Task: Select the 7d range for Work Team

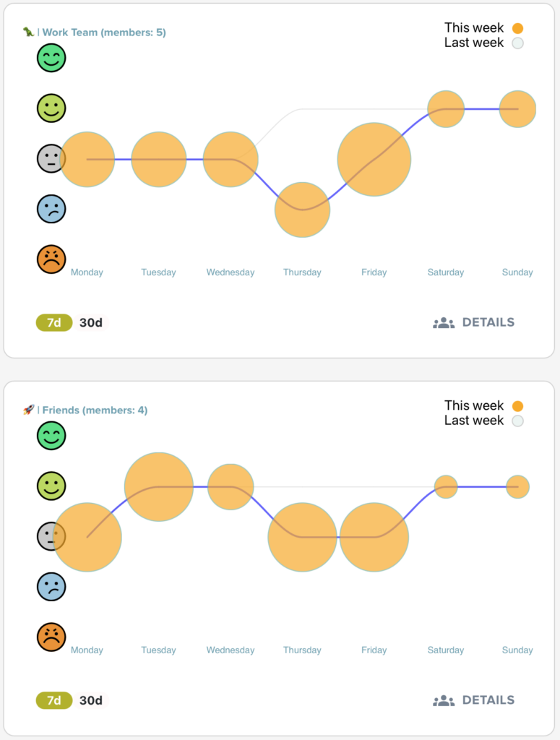Action: (x=54, y=322)
